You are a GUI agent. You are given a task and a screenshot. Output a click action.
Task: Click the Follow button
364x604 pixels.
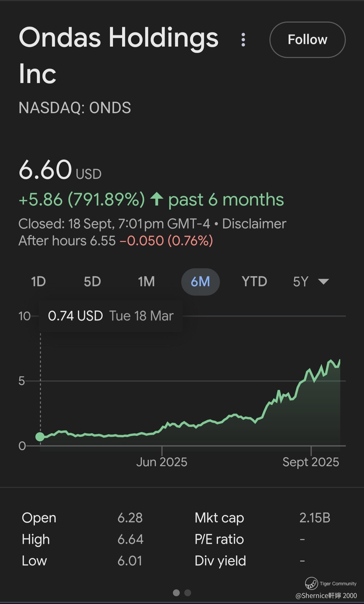click(x=307, y=40)
